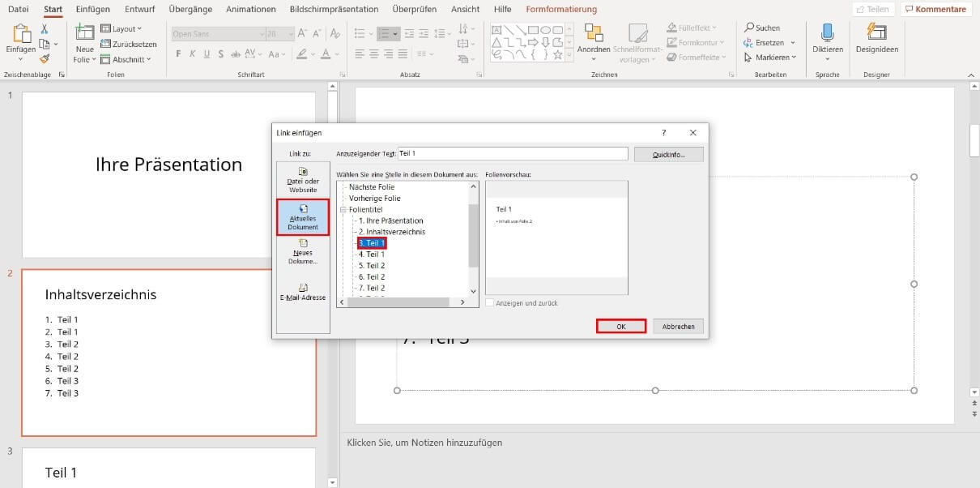Viewport: 980px width, 488px height.
Task: Click the text highlight color button
Action: tap(302, 54)
